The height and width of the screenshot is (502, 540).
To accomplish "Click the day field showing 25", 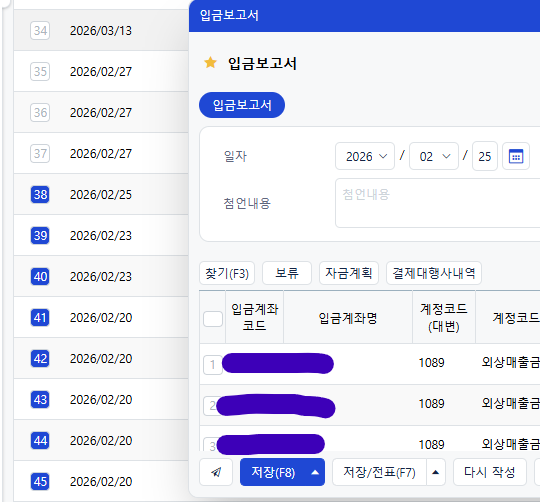I will coord(485,156).
